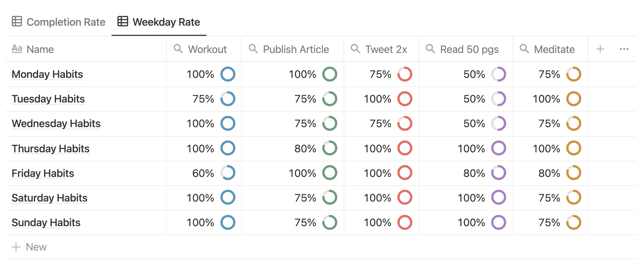The width and height of the screenshot is (644, 273).
Task: Click the Aa title icon beside Name
Action: 17,49
